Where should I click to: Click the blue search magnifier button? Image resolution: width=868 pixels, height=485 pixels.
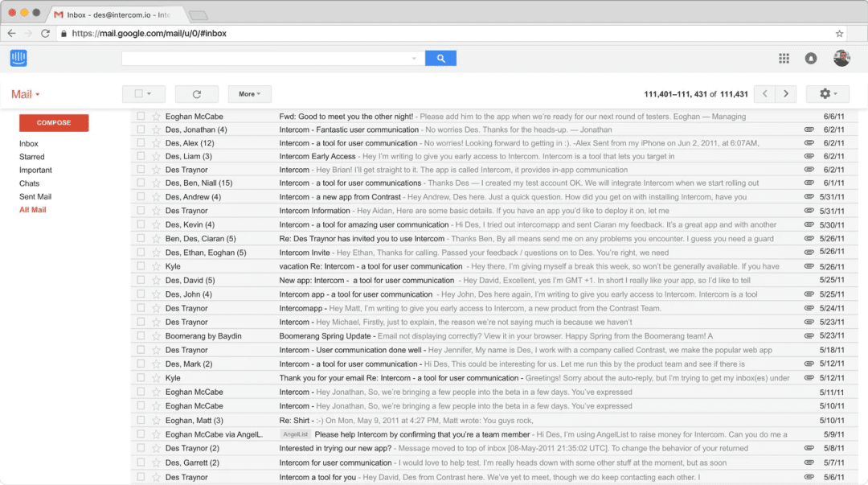(x=440, y=58)
